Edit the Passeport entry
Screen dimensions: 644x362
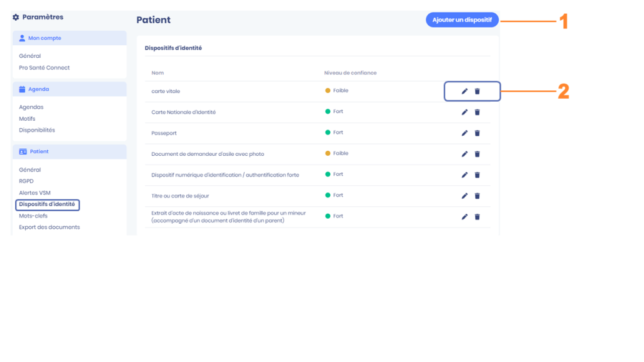[x=465, y=133]
